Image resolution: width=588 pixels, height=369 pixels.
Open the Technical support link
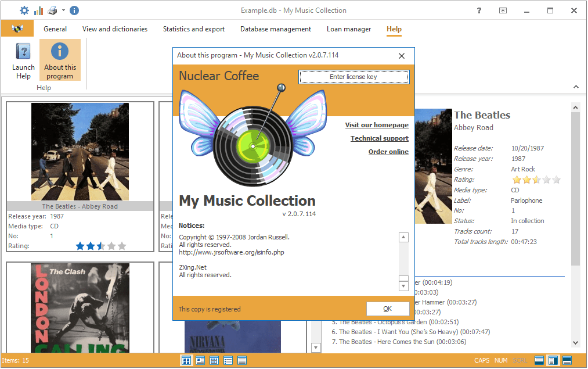pos(380,138)
